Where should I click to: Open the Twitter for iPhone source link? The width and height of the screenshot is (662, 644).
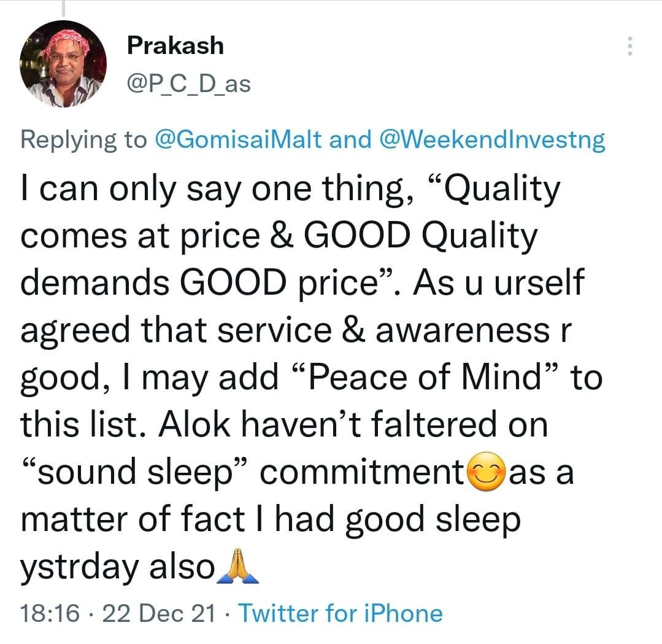tap(341, 613)
